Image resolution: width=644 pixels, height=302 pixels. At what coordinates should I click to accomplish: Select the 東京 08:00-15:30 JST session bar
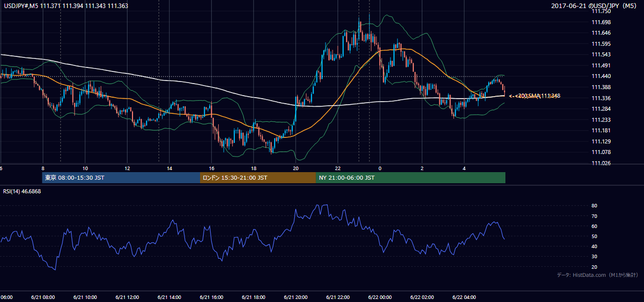click(x=121, y=178)
